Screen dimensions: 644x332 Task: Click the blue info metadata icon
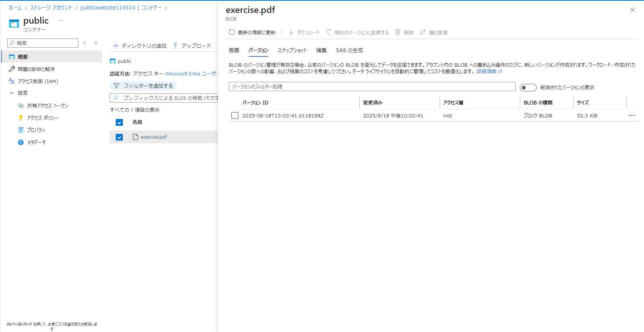(21, 142)
